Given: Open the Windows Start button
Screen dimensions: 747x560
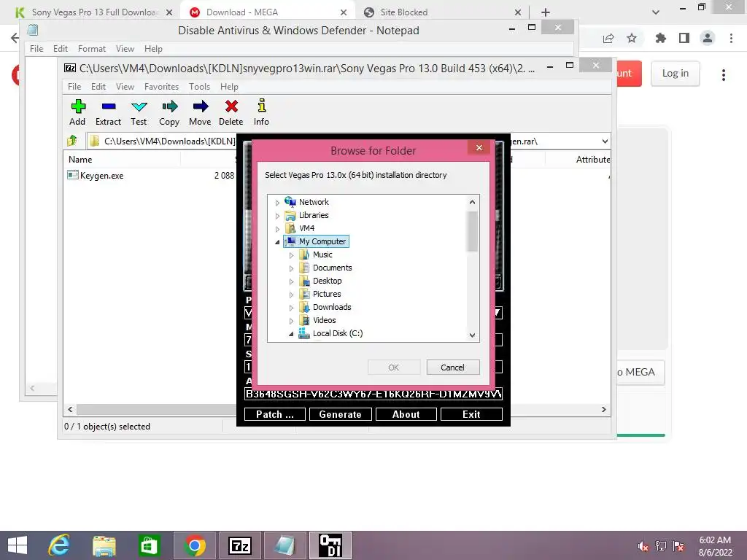Looking at the screenshot, I should tap(18, 545).
